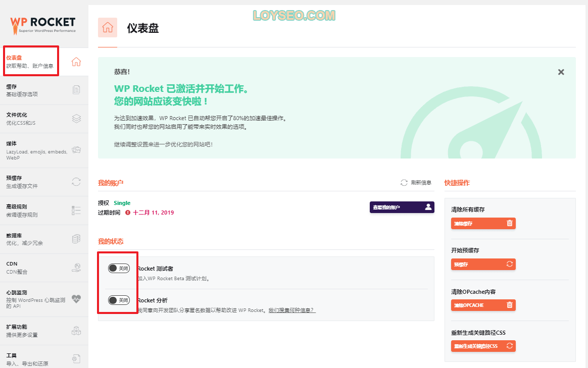
Task: Open 高级规则 section
Action: [44, 211]
